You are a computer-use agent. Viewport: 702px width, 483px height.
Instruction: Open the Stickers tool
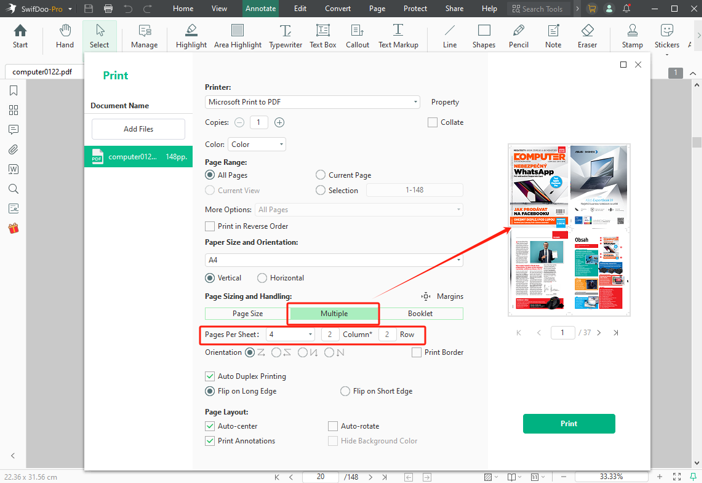667,36
